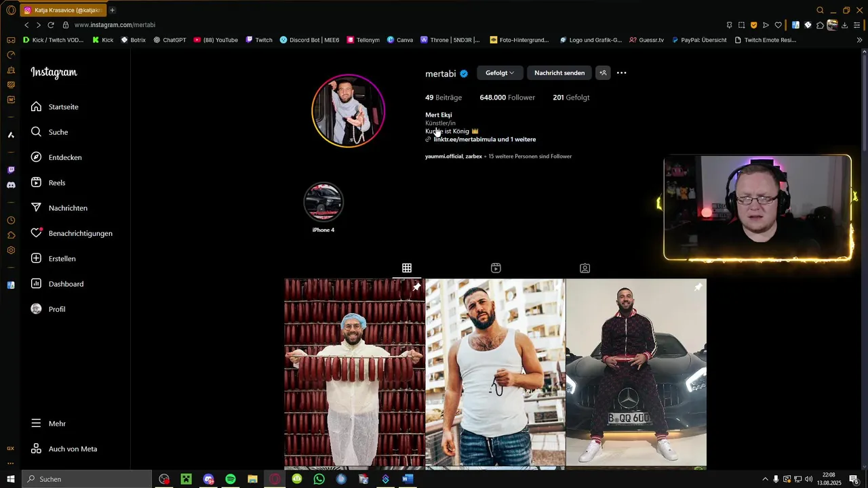Screen dimensions: 868x488
Task: Click the similar accounts suggestion icon button
Action: (603, 73)
